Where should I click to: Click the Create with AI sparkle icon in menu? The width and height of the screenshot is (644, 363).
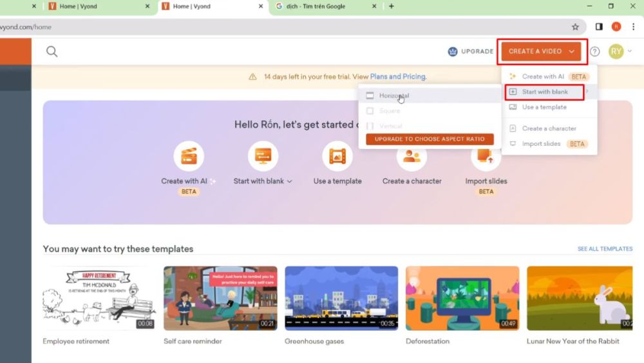tap(513, 77)
